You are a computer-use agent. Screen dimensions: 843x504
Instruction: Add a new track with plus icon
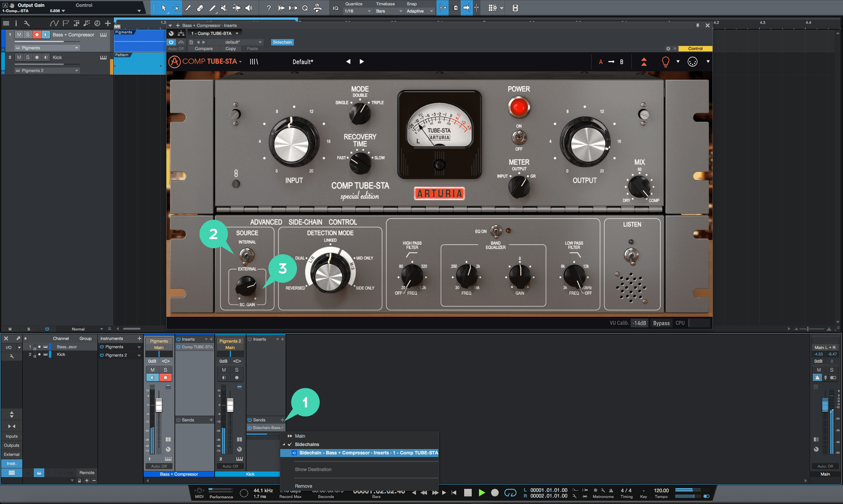click(x=108, y=23)
